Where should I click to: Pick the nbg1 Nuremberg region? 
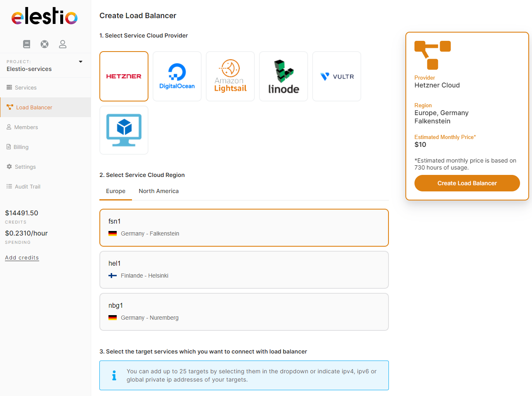point(244,312)
